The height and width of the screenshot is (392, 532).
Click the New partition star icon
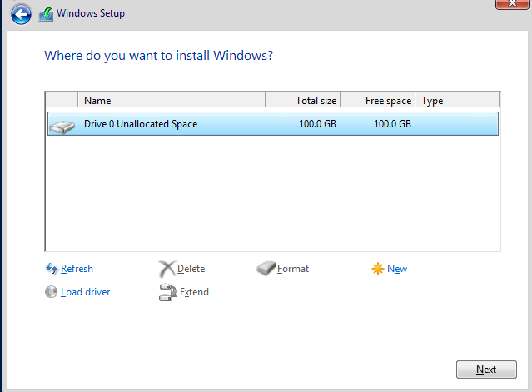(378, 269)
